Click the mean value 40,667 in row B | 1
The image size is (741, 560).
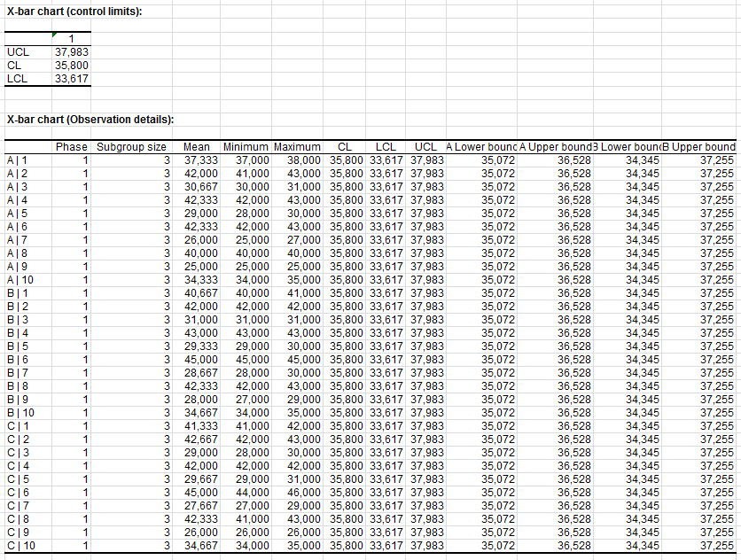200,292
